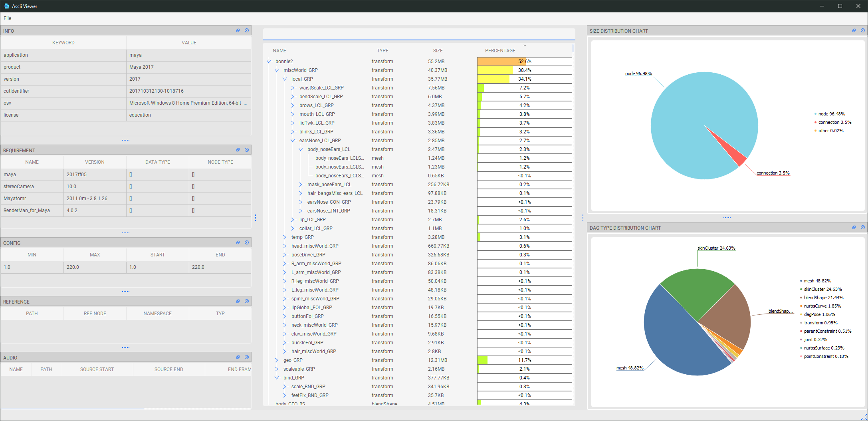
Task: Open the File menu
Action: pos(7,18)
